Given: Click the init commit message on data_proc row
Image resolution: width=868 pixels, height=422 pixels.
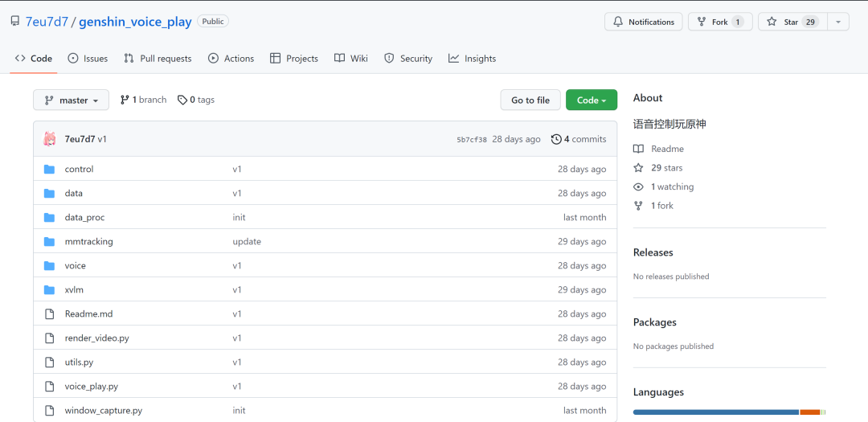Looking at the screenshot, I should tap(240, 217).
